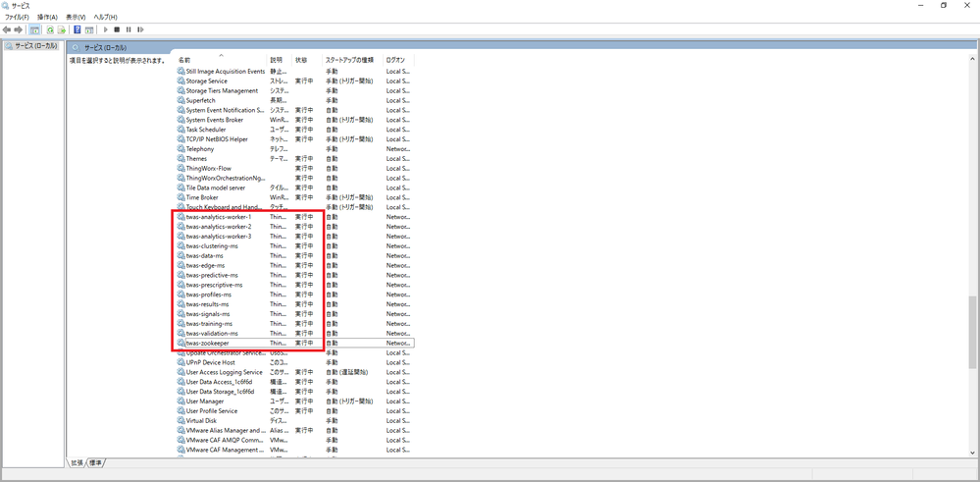This screenshot has width=980, height=482.
Task: Open the 表示(V) menu
Action: coord(76,17)
